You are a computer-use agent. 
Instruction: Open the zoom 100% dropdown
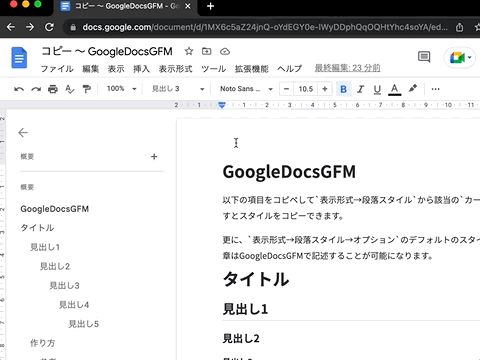click(121, 89)
